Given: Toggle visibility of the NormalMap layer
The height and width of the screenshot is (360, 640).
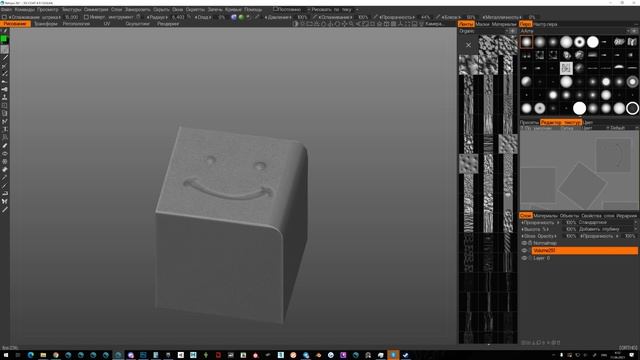Looking at the screenshot, I should [524, 243].
